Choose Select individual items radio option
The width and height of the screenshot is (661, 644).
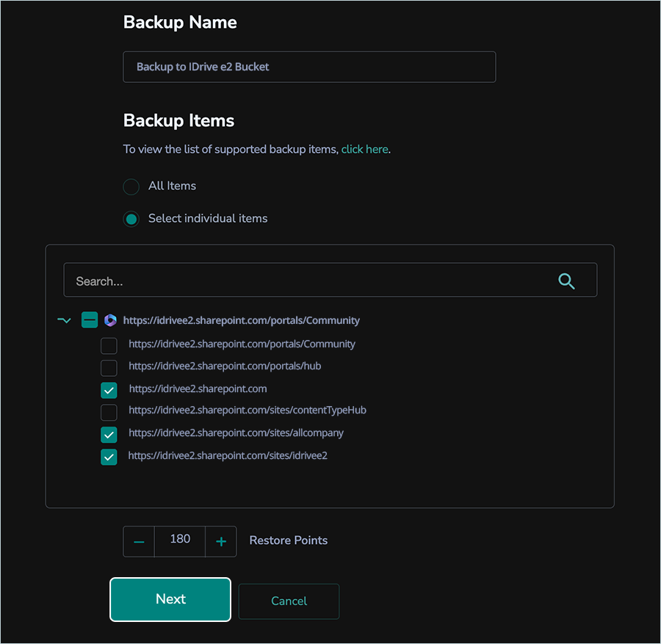pos(131,219)
